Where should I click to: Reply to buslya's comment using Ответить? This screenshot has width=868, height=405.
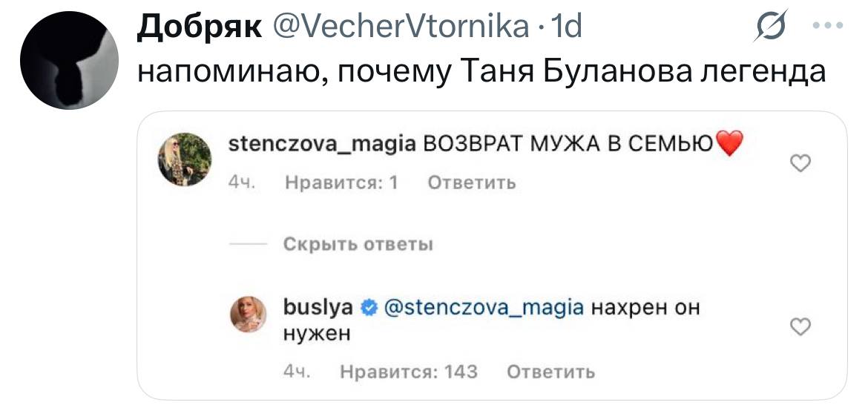550,372
